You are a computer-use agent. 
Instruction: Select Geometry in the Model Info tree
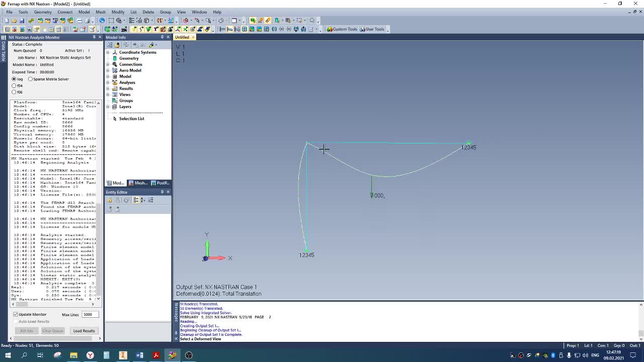pyautogui.click(x=129, y=58)
